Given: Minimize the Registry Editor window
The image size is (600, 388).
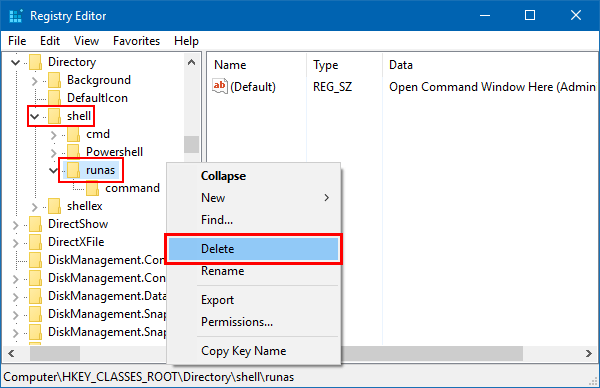Looking at the screenshot, I should pos(485,15).
